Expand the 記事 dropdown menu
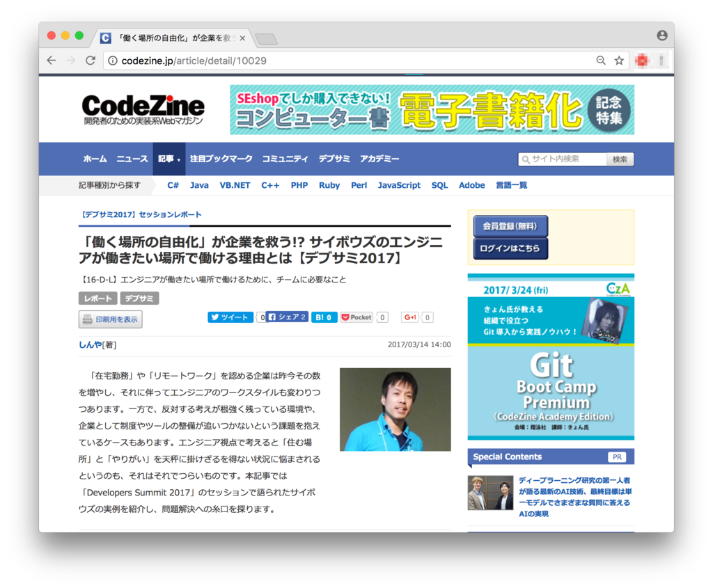 tap(169, 159)
